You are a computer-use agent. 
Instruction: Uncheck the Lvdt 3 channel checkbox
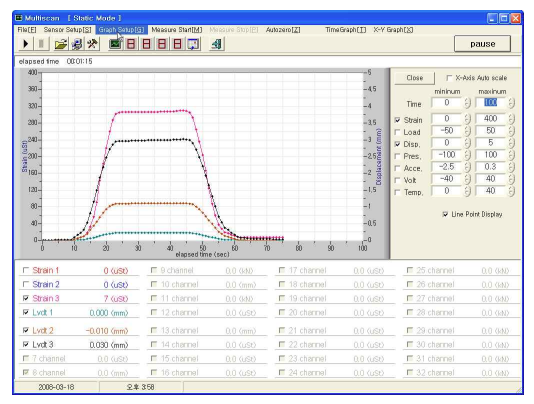(x=26, y=344)
